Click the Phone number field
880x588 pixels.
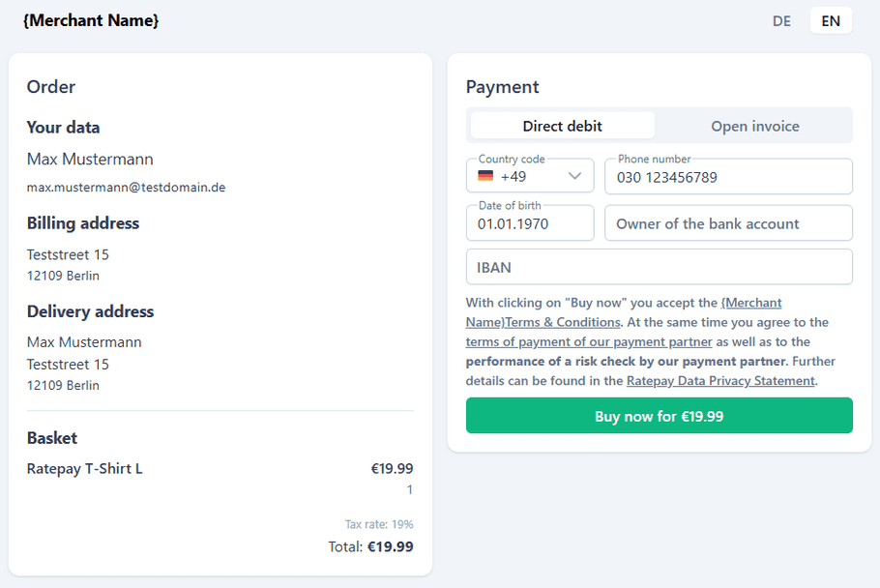(728, 177)
